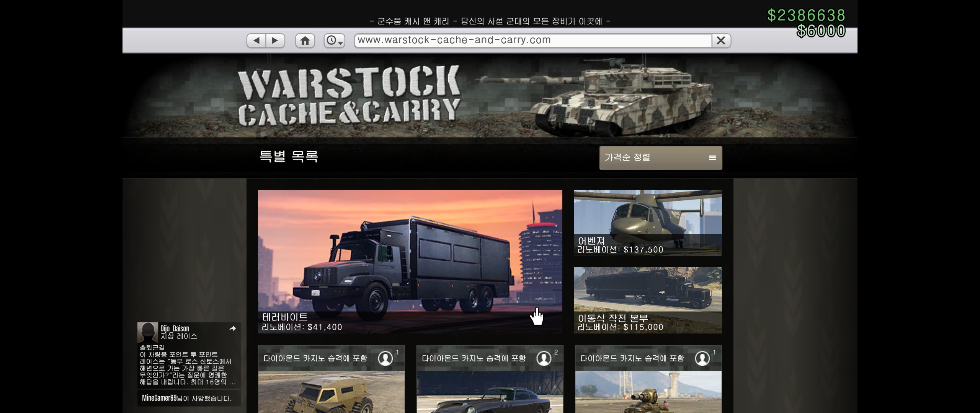Viewport: 980px width, 413px height.
Task: Click the browser back arrow
Action: [256, 41]
